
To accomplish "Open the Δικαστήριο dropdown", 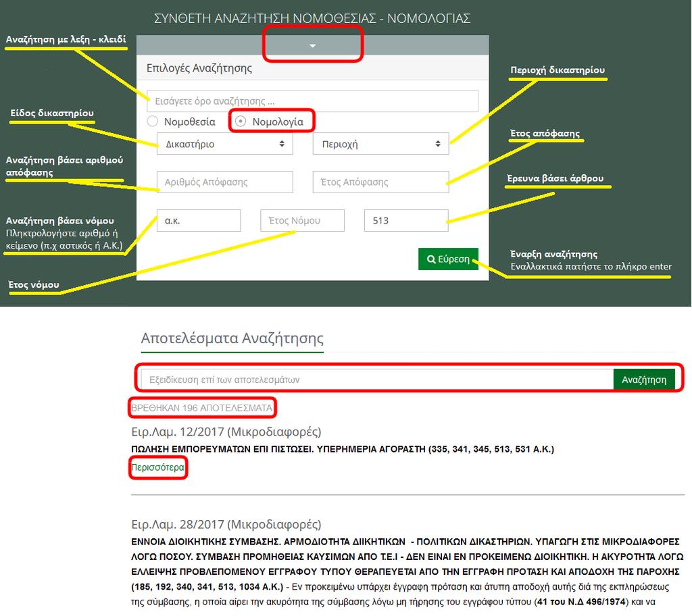I will [224, 144].
